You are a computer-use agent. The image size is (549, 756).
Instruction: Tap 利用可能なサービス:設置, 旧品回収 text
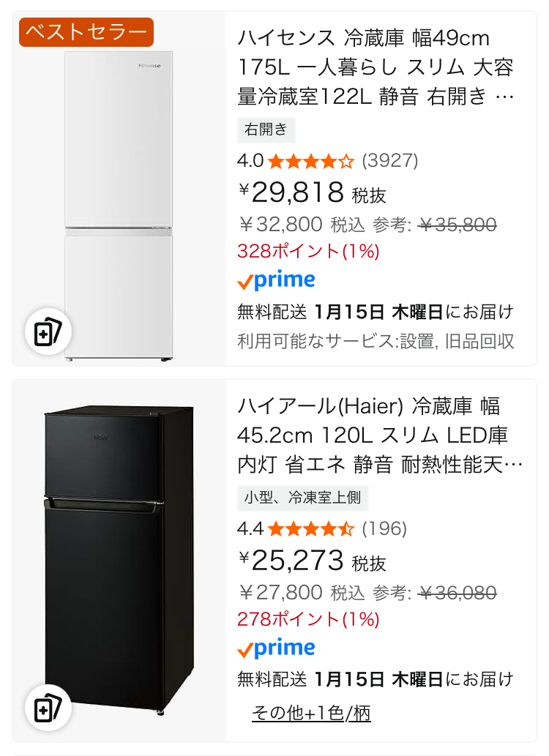pyautogui.click(x=376, y=341)
